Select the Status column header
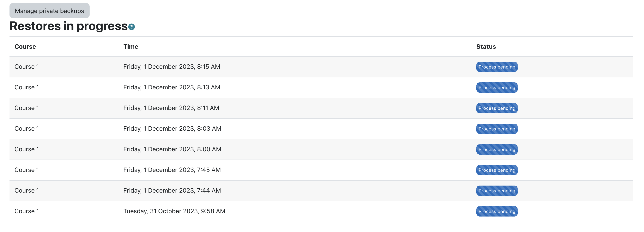Image resolution: width=644 pixels, height=232 pixels. pos(486,46)
